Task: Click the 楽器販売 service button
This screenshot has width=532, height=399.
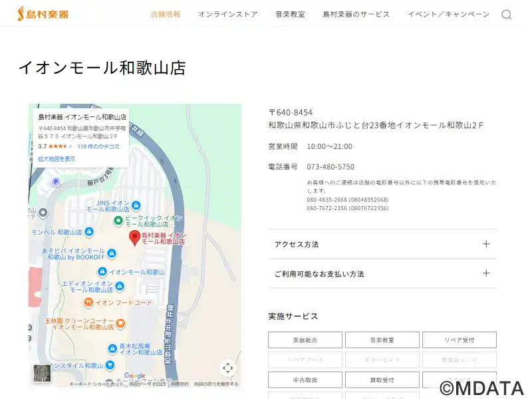Action: pyautogui.click(x=305, y=340)
